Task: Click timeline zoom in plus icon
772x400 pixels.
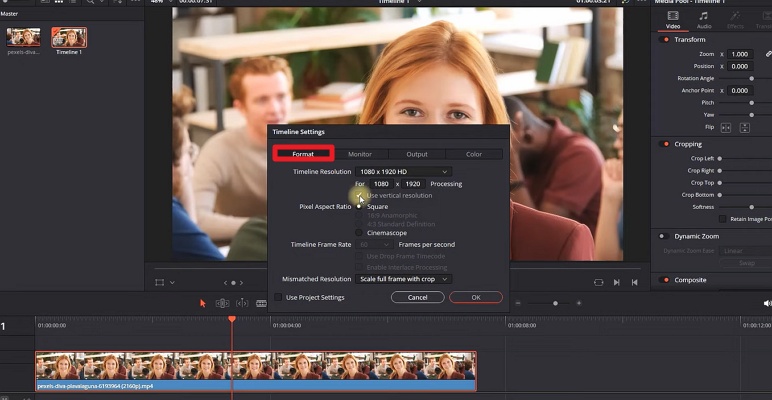Action: click(x=579, y=303)
